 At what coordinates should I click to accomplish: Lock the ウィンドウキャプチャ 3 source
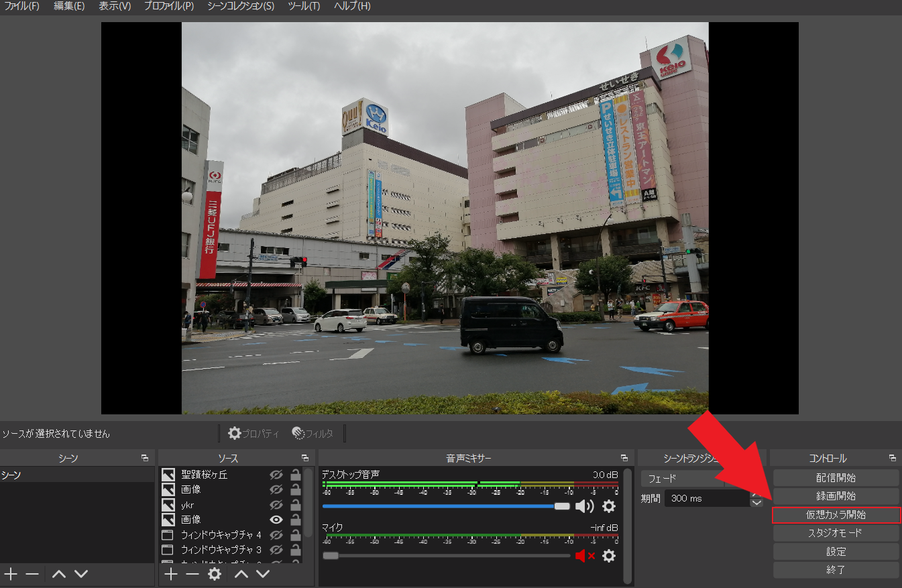(295, 550)
